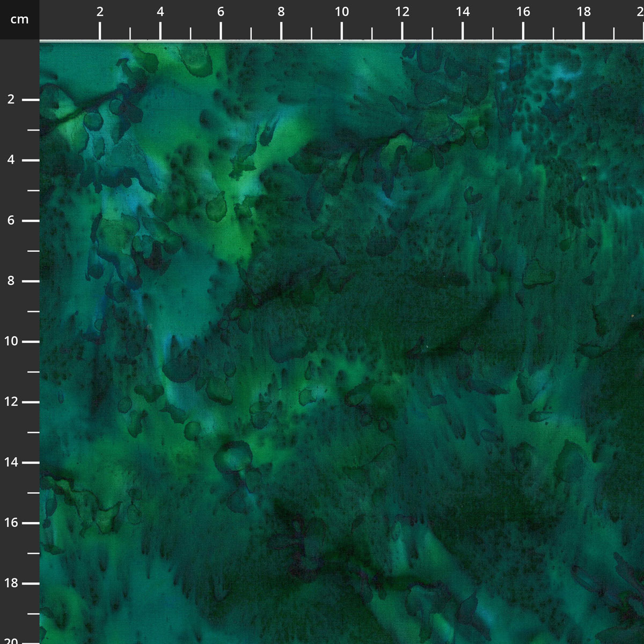Click the 8 mark on the top ruler
This screenshot has width=644, height=644.
tap(281, 12)
